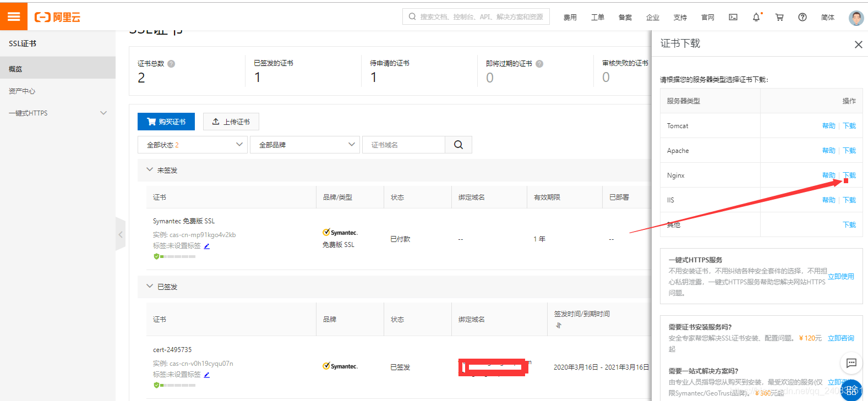The image size is (868, 401).
Task: Click the floating blue assistant button
Action: (x=851, y=390)
